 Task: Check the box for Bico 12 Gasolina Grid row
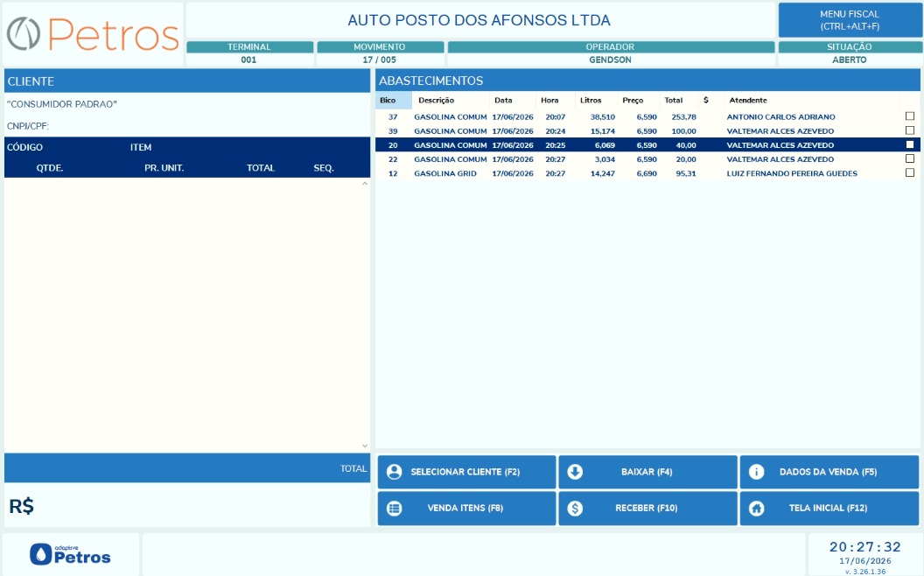click(910, 172)
